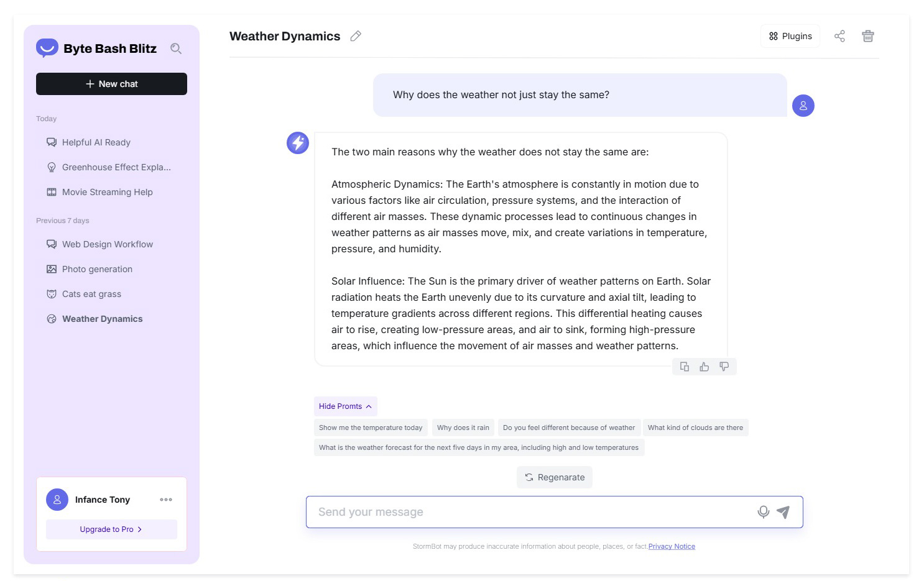
Task: Click the search icon in sidebar
Action: point(176,48)
